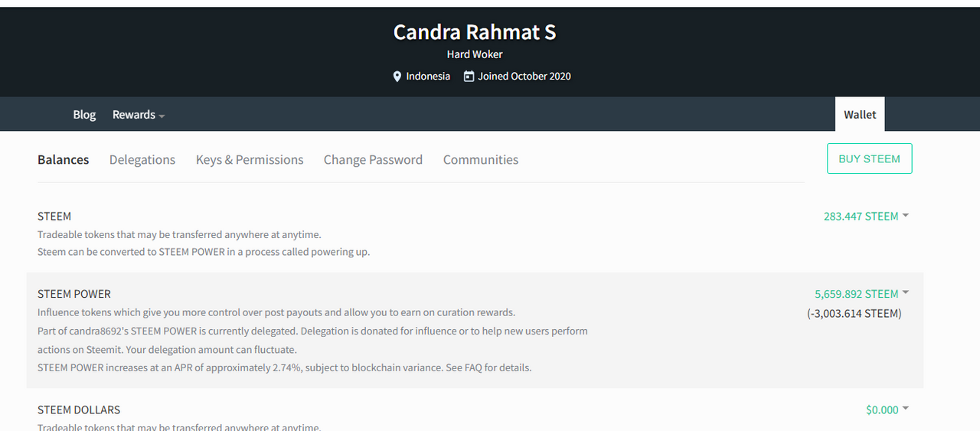This screenshot has width=980, height=431.
Task: Click the Joined October 2020 text
Action: point(524,77)
